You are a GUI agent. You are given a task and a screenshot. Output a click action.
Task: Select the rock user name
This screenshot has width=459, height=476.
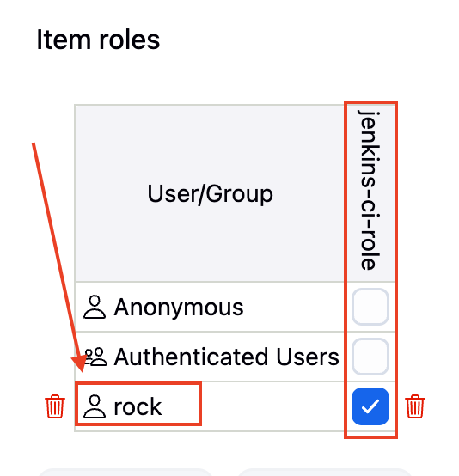click(x=138, y=406)
